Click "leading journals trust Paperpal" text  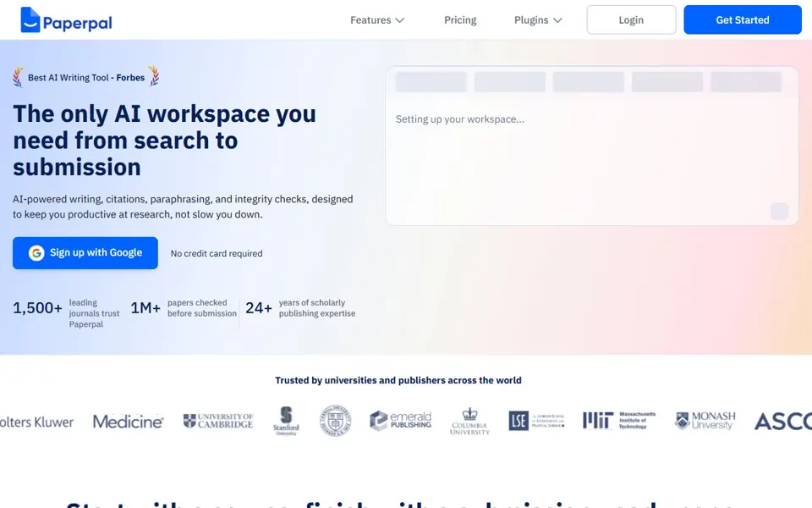tap(94, 313)
